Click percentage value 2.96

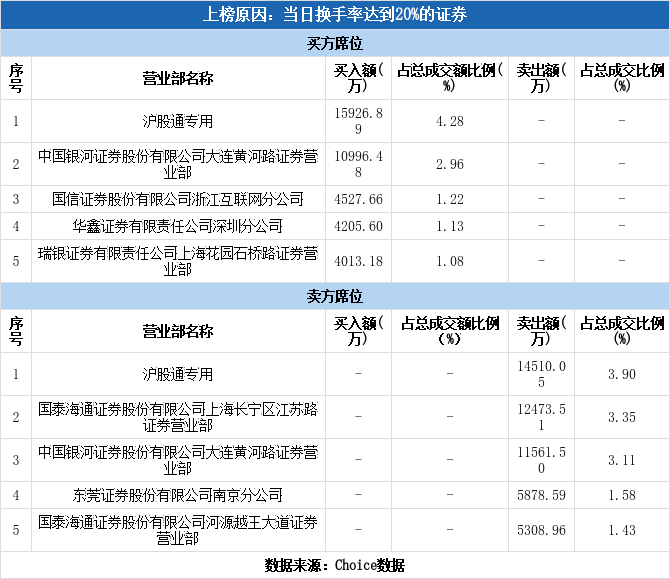(450, 164)
